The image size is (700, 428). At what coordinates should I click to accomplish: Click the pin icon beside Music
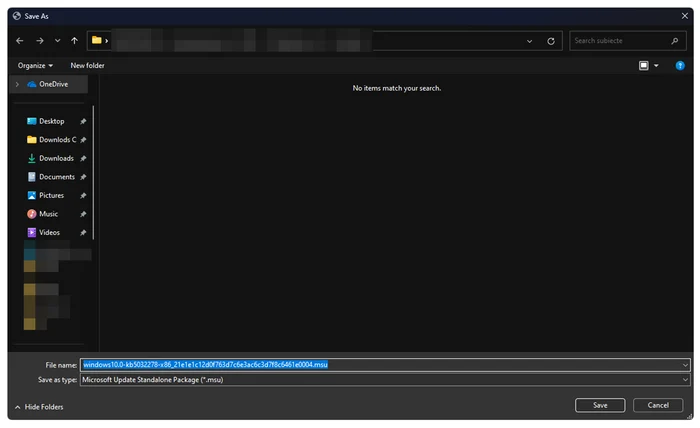point(83,214)
